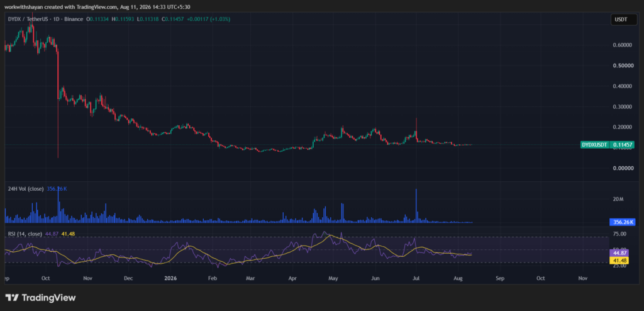Click the 0.60000 price axis label
644x311 pixels.
tap(623, 45)
